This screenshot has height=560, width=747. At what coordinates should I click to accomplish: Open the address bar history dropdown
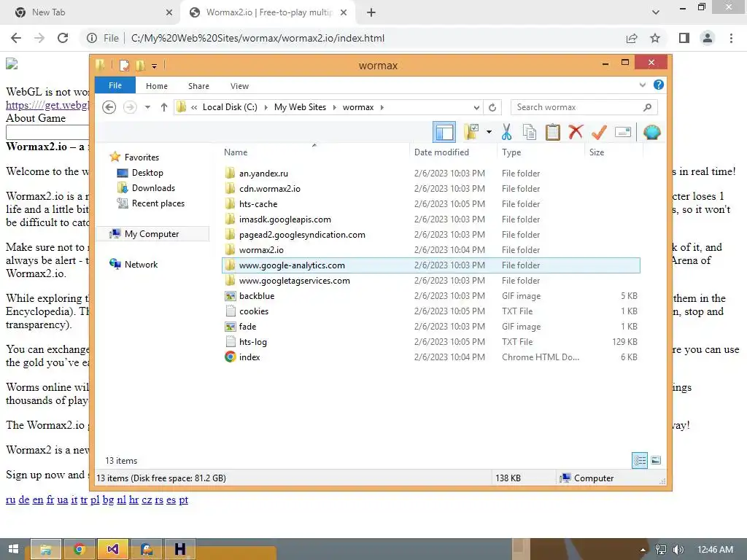476,107
